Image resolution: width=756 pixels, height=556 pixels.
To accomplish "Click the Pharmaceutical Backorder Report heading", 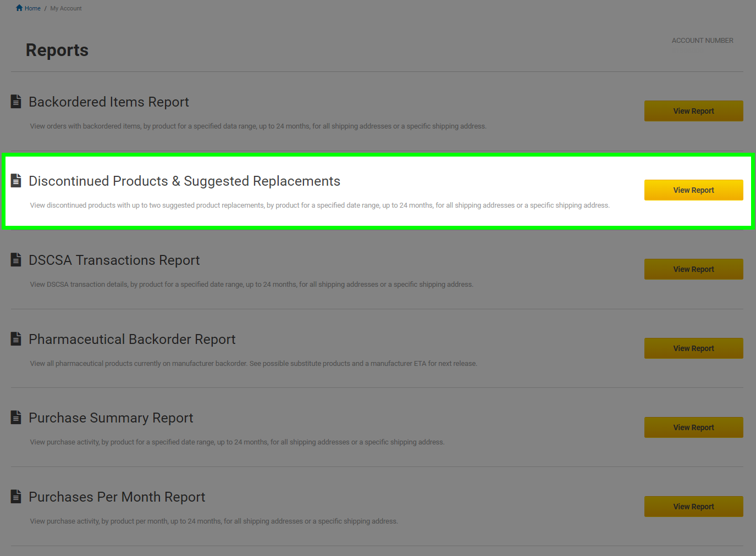I will point(132,340).
